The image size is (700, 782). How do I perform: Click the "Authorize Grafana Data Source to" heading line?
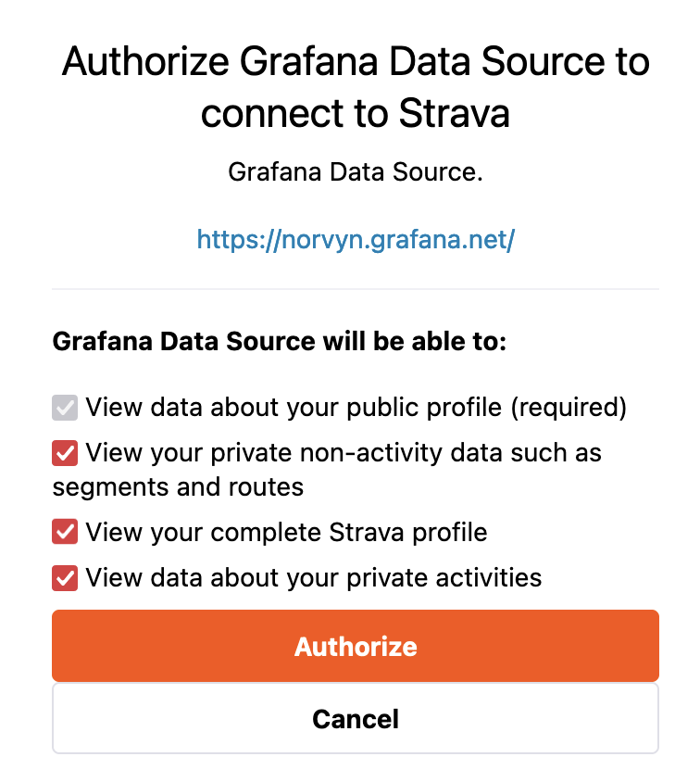coord(356,62)
